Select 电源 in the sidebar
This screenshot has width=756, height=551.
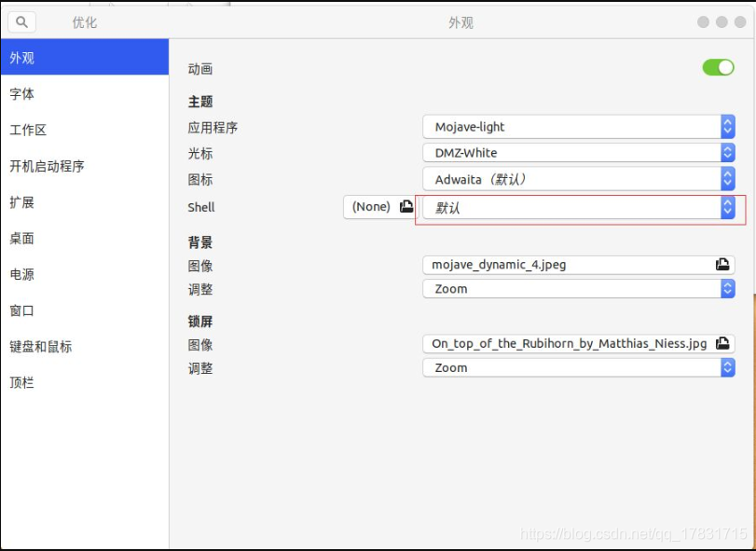[85, 274]
